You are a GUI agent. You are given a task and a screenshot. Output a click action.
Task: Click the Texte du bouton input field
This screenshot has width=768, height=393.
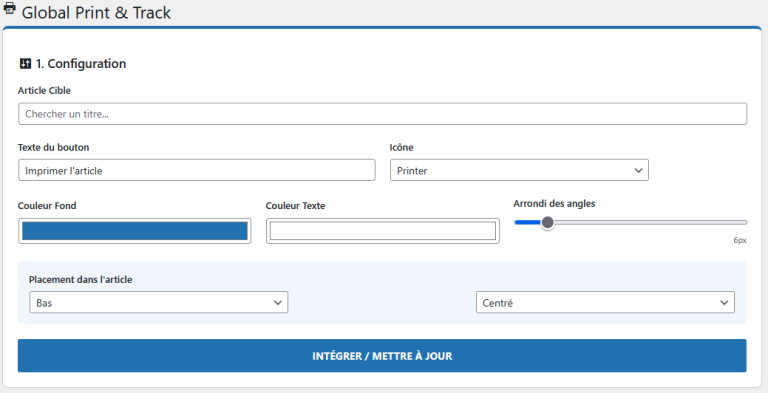point(197,170)
